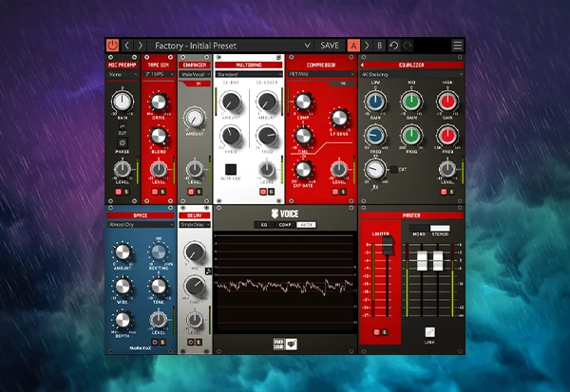Viewport: 570px width, 392px height.
Task: Click the Master section title header
Action: click(411, 215)
